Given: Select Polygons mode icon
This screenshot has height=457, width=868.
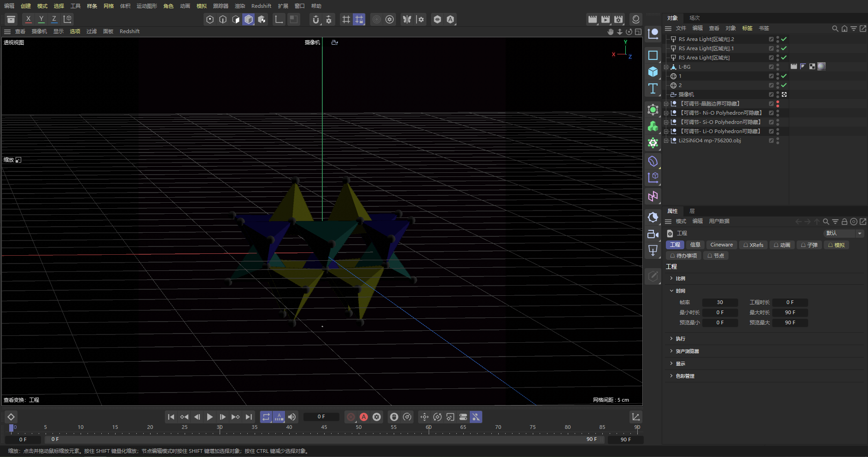Looking at the screenshot, I should 236,19.
